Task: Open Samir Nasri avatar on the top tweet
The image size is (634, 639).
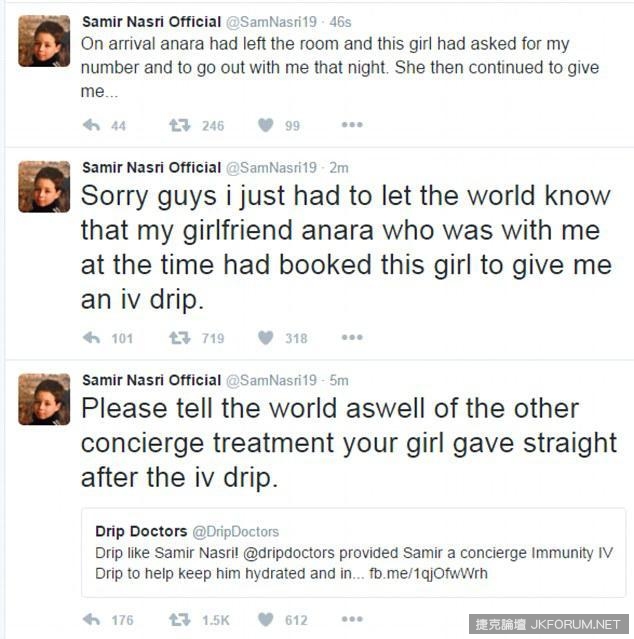Action: coord(44,41)
